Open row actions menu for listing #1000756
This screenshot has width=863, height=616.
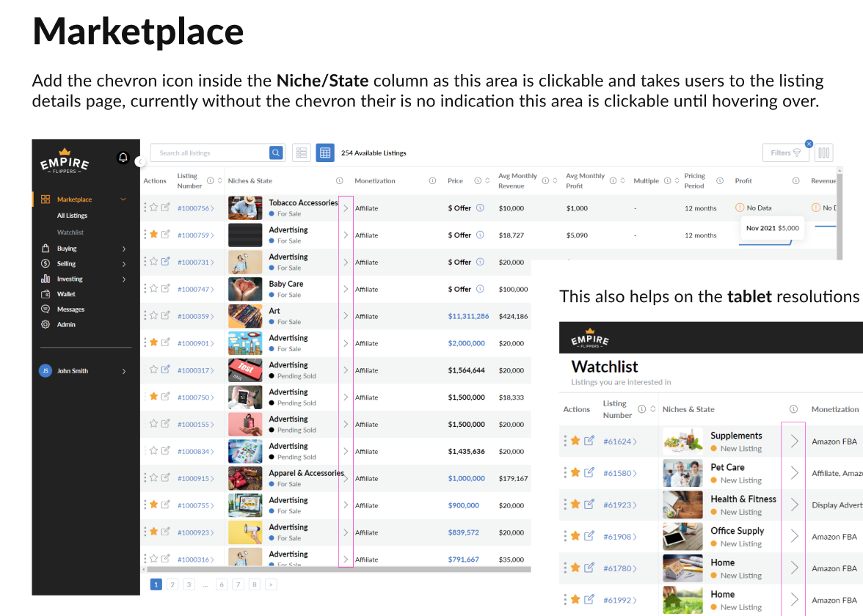pyautogui.click(x=145, y=208)
